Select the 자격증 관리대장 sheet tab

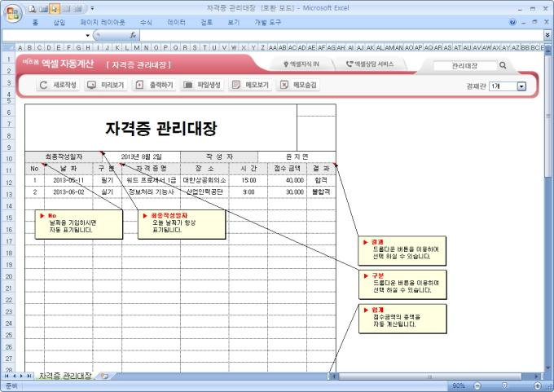65,376
